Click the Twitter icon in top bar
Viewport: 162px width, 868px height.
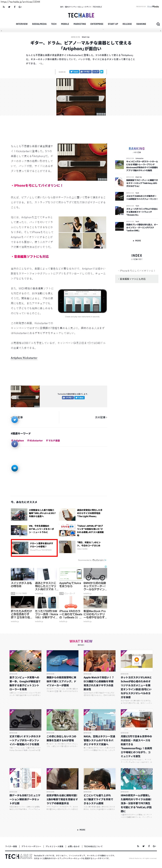pos(9,7)
